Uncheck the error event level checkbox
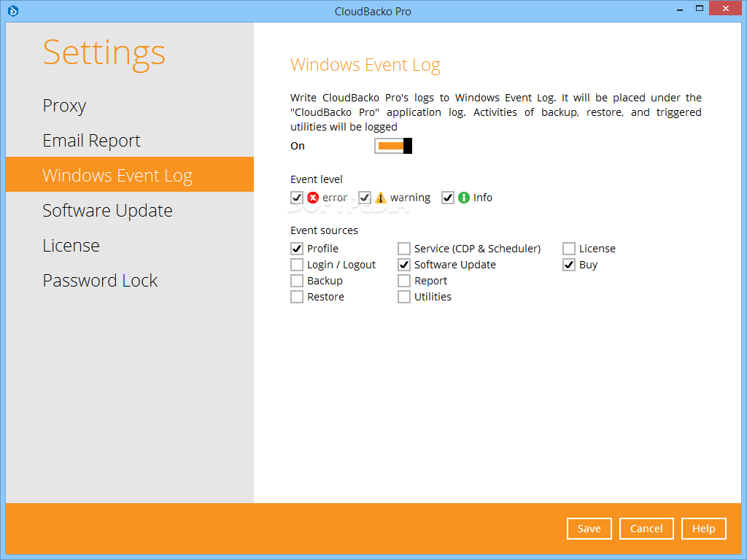This screenshot has height=560, width=747. click(297, 198)
